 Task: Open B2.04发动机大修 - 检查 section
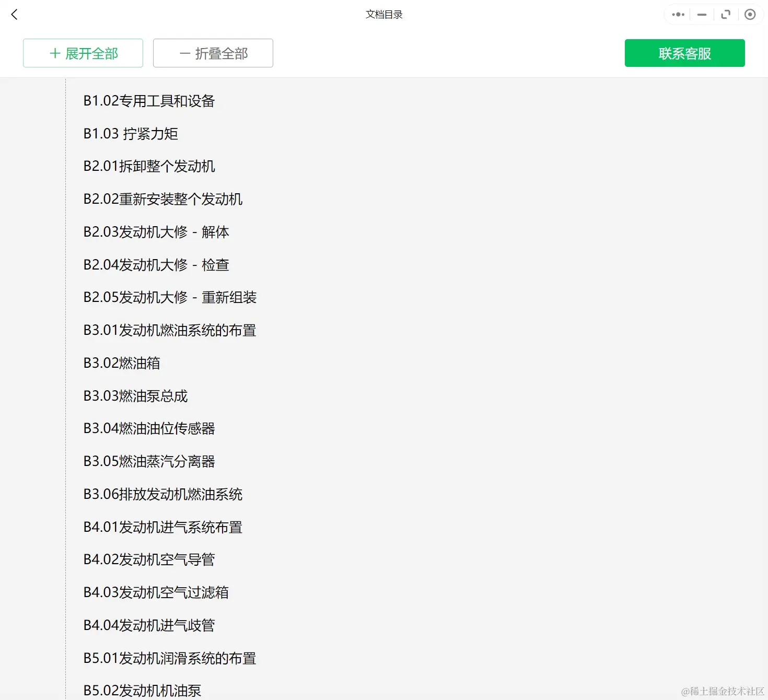click(x=157, y=265)
